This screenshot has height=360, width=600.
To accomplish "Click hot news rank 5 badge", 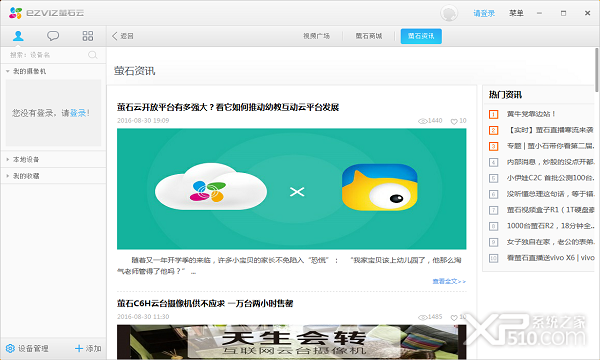I will (x=494, y=178).
